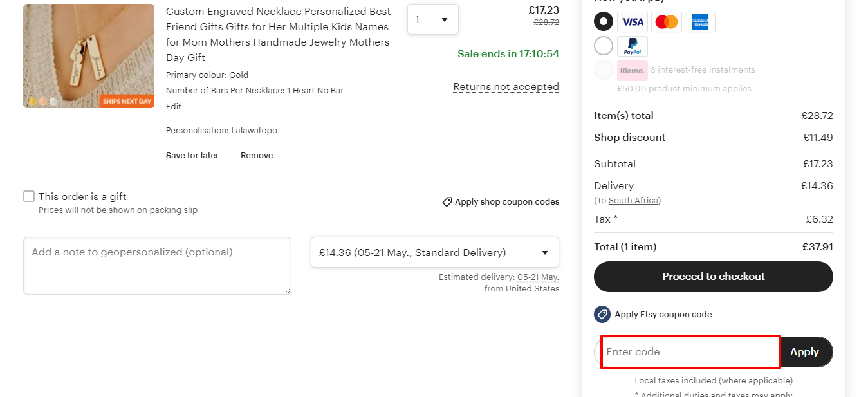
Task: Click the Visa card icon
Action: pos(633,22)
